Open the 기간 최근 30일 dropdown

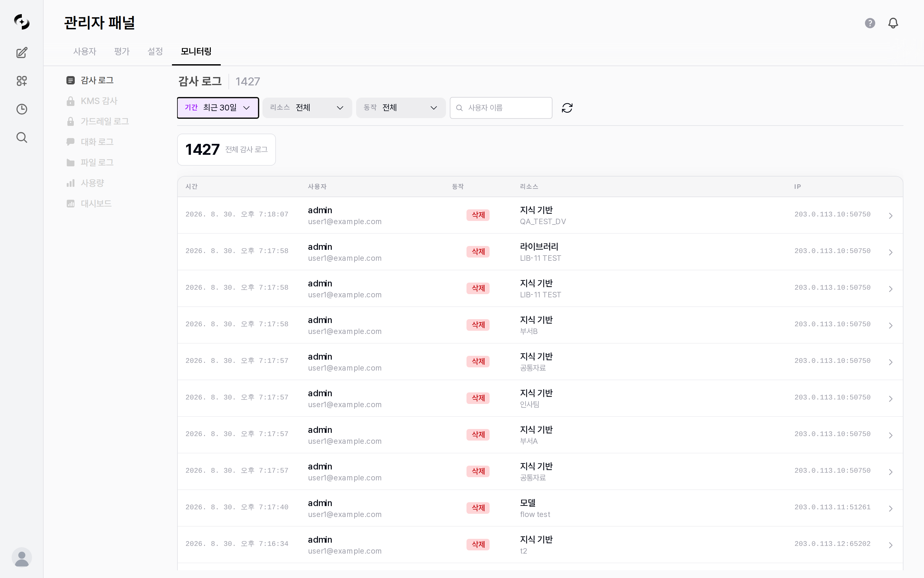[x=218, y=108]
